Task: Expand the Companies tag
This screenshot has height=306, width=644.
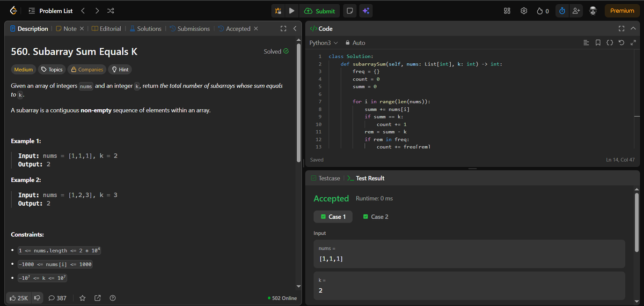Action: [x=87, y=70]
